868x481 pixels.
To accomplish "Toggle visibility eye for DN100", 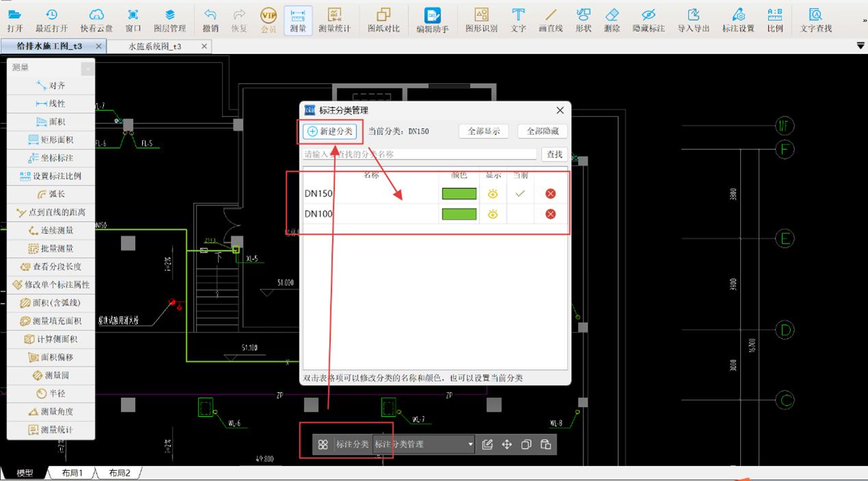I will [492, 214].
